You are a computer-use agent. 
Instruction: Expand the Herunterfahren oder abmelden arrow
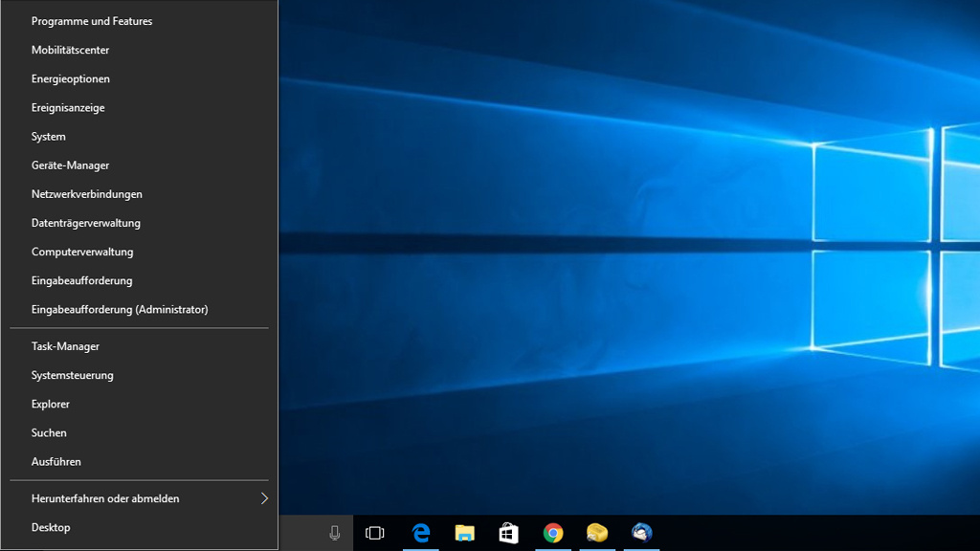tap(264, 498)
